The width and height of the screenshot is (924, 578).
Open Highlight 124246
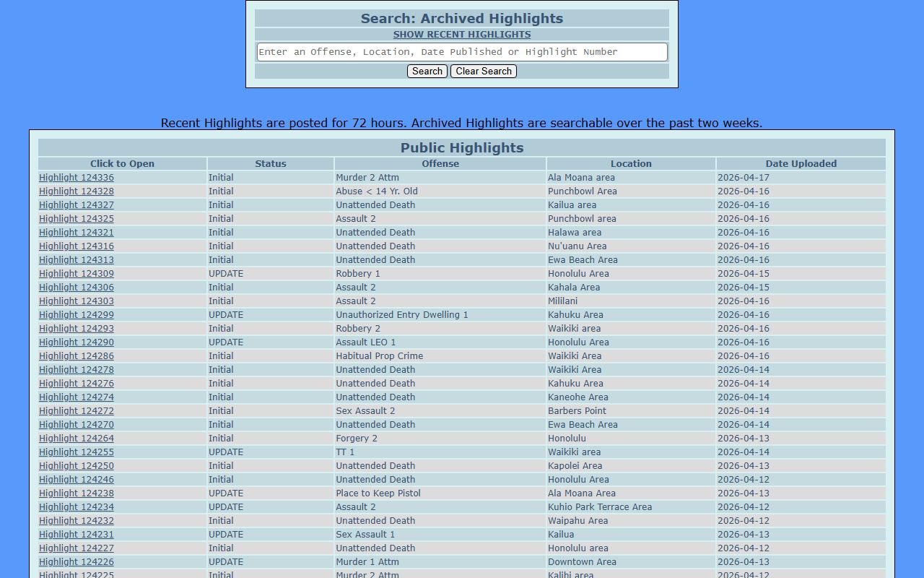pos(77,480)
